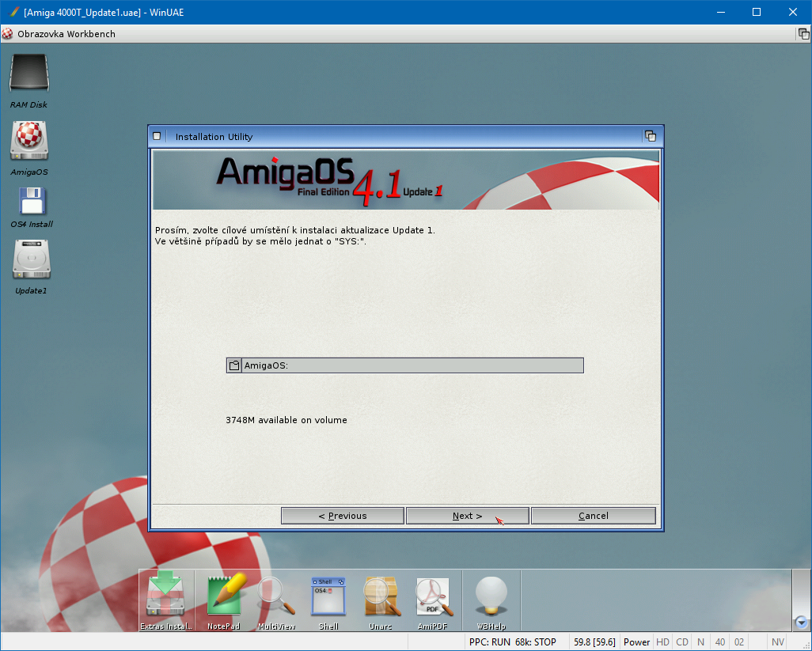Image resolution: width=812 pixels, height=651 pixels.
Task: Click the AmigaOS: destination path field
Action: tap(412, 365)
